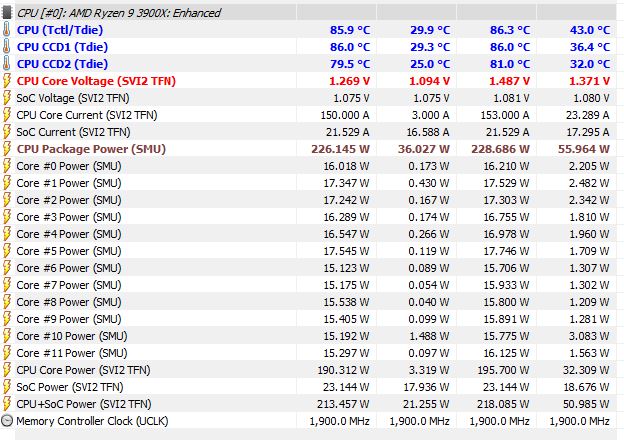The height and width of the screenshot is (440, 624).
Task: Select CPU+SoC Power (SVI2 TFN) row
Action: coord(312,404)
